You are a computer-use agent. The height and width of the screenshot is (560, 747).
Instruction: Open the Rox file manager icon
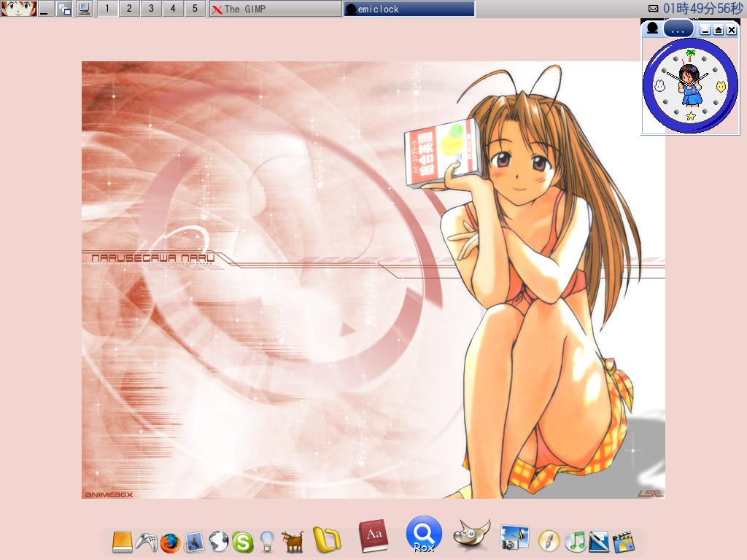424,535
